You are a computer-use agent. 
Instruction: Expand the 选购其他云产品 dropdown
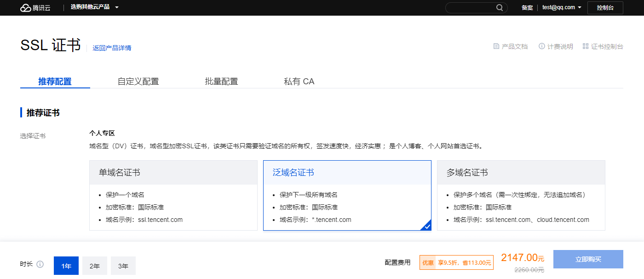(x=94, y=7)
